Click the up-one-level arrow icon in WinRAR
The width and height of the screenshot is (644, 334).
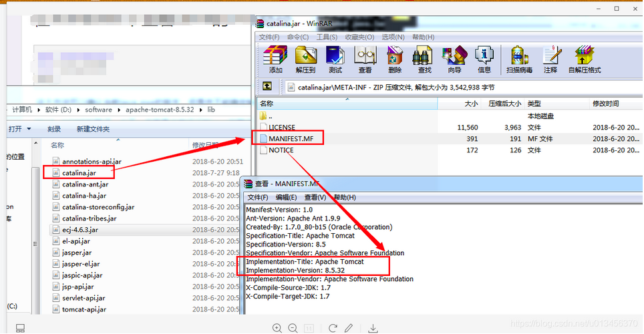tap(267, 86)
